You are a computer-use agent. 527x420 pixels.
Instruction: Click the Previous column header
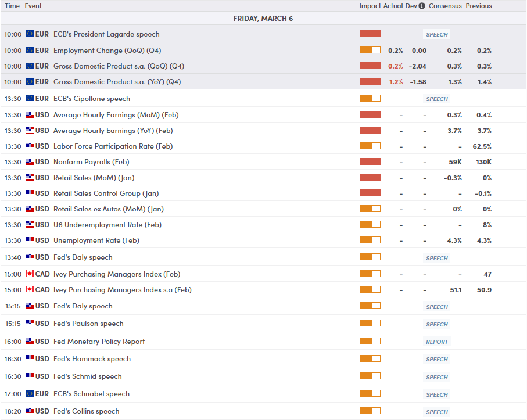(x=479, y=6)
